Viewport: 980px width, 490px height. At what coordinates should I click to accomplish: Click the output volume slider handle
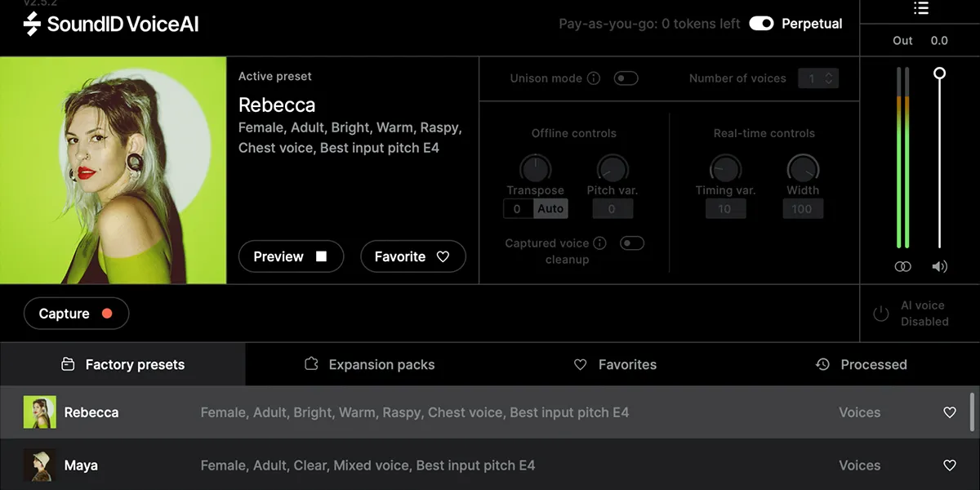(x=939, y=73)
